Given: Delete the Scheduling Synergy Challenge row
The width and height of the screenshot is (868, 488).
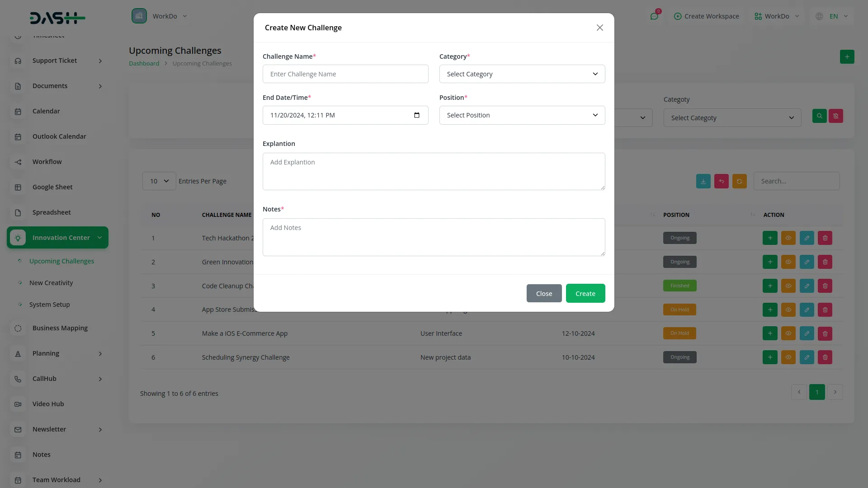Looking at the screenshot, I should 825,357.
